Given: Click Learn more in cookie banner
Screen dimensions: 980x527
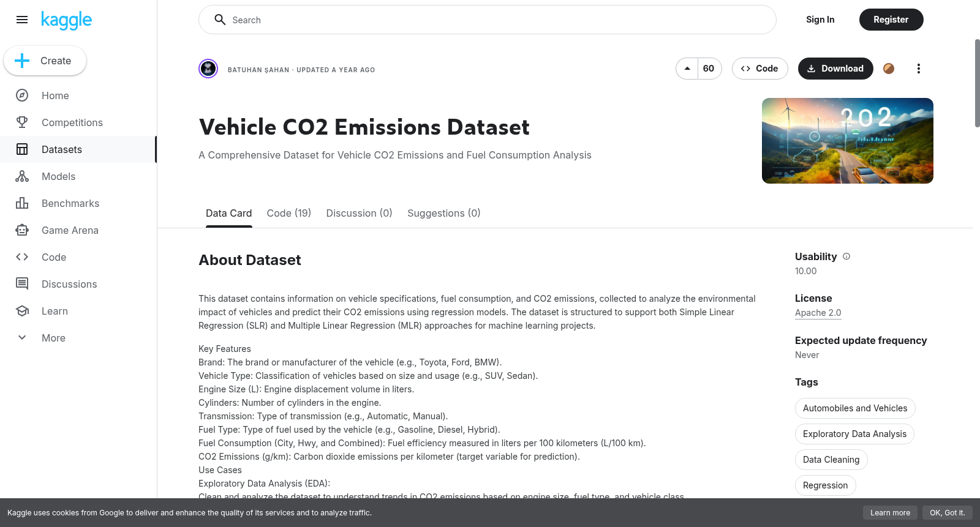Looking at the screenshot, I should pyautogui.click(x=890, y=513).
